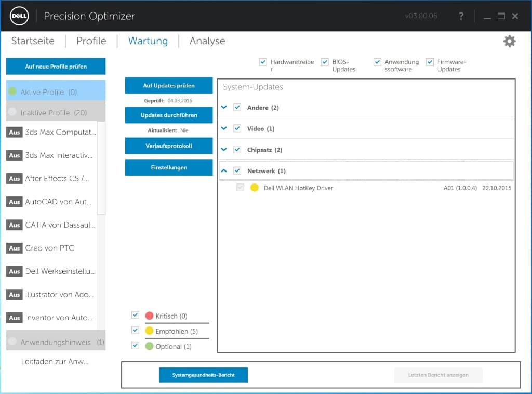Uncheck the Video (1) group checkbox

(x=237, y=128)
